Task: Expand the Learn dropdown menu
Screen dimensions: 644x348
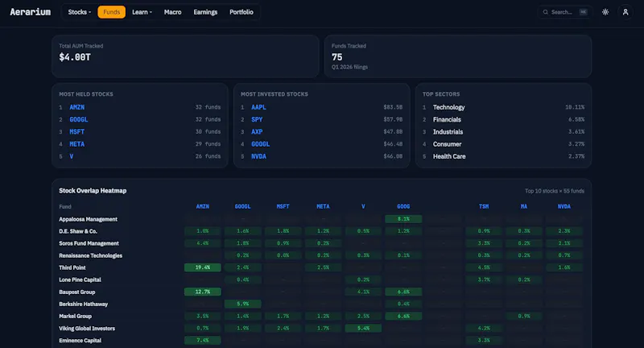Action: coord(142,12)
